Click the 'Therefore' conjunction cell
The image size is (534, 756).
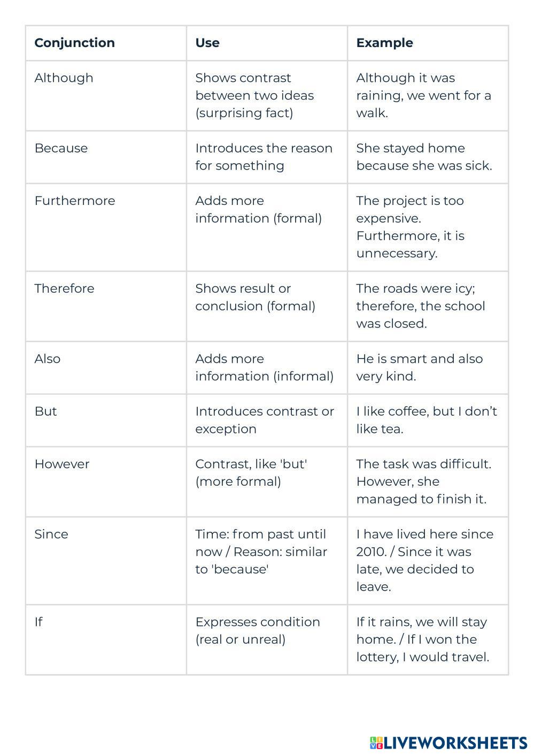64,288
